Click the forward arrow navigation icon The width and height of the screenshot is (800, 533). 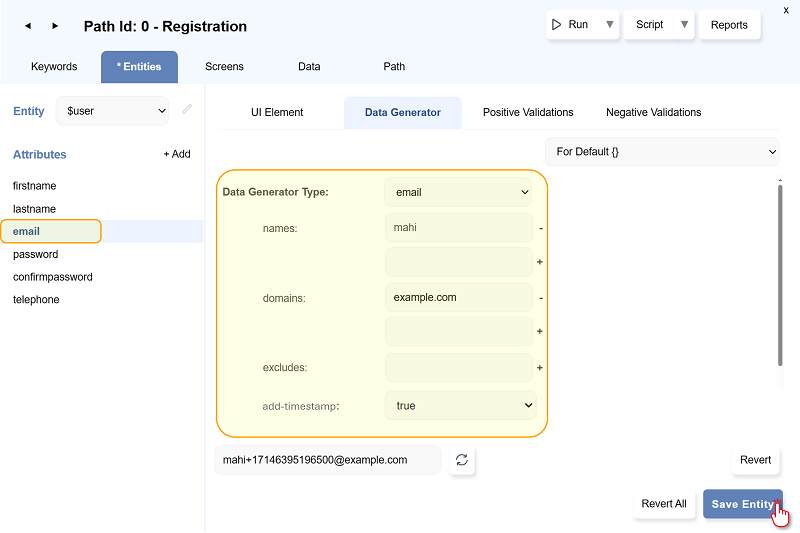tap(55, 26)
